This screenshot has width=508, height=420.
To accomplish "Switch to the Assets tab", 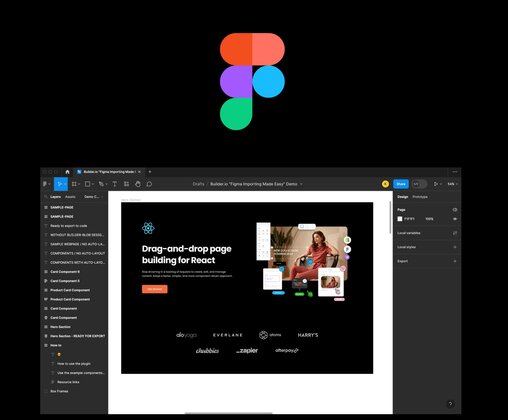I will (x=70, y=197).
